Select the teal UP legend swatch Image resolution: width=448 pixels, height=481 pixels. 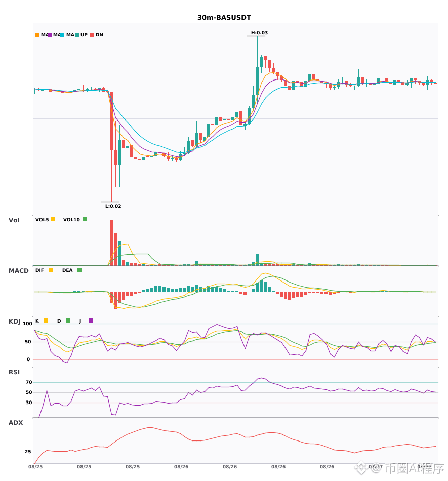77,35
